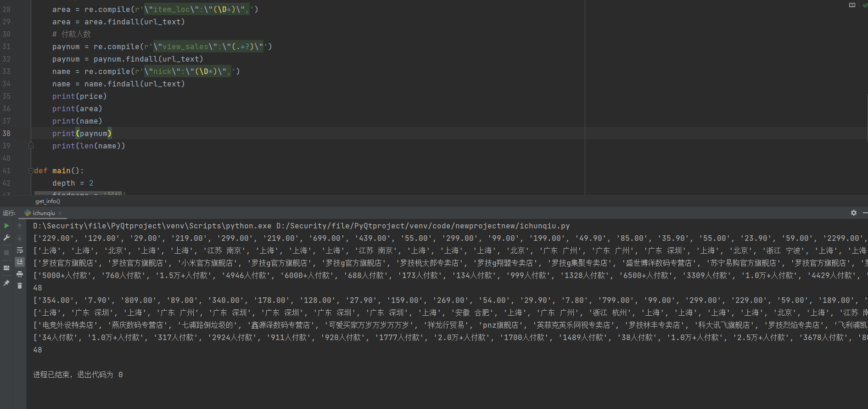Image resolution: width=868 pixels, height=409 pixels.
Task: Click 'area = area.findall(url_text)' line
Action: point(118,22)
